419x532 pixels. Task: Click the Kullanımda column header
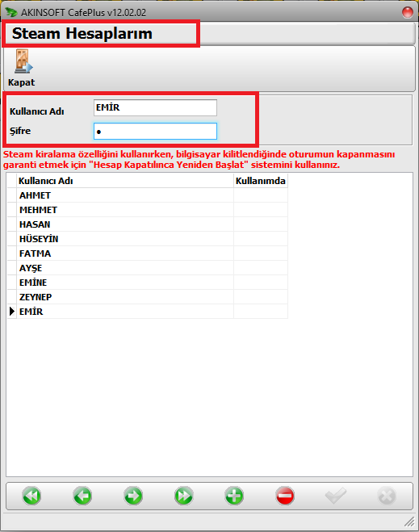261,181
